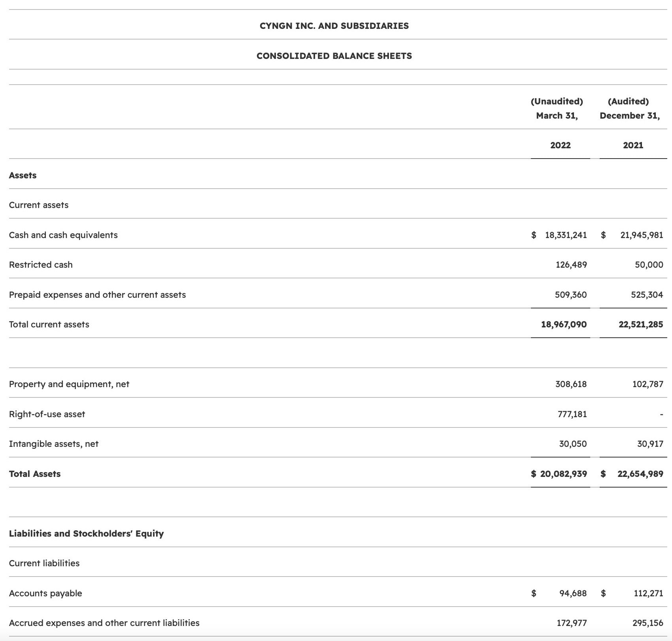Viewport: 672px width, 641px height.
Task: Select intangible assets value 30,050
Action: pos(573,444)
